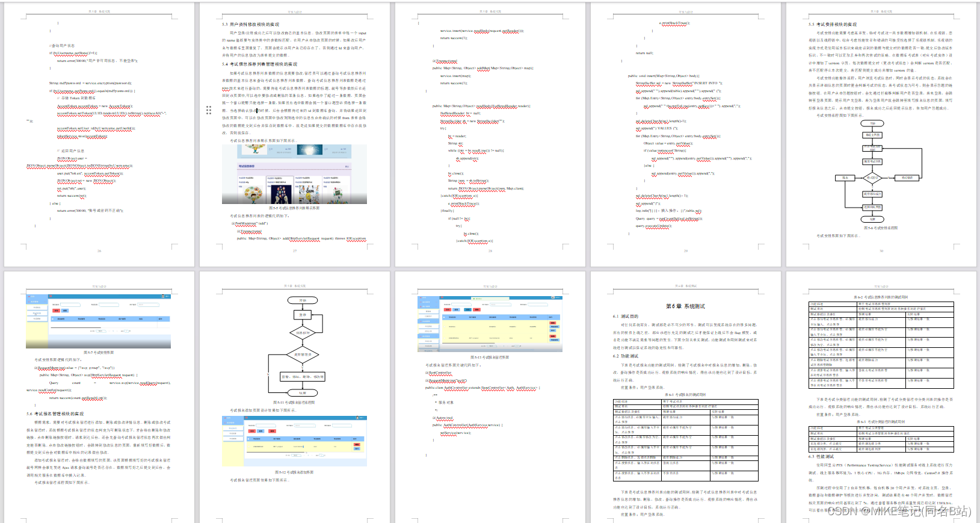Click comment // 返回用户信息 on first page
Viewport: 980px width, 523px height.
click(70, 151)
